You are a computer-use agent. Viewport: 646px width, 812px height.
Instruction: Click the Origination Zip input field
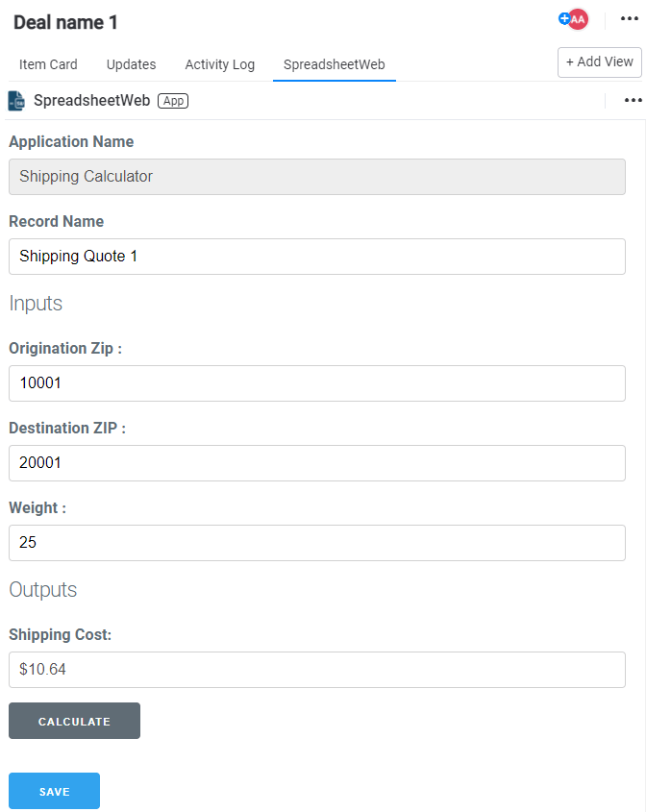click(317, 383)
